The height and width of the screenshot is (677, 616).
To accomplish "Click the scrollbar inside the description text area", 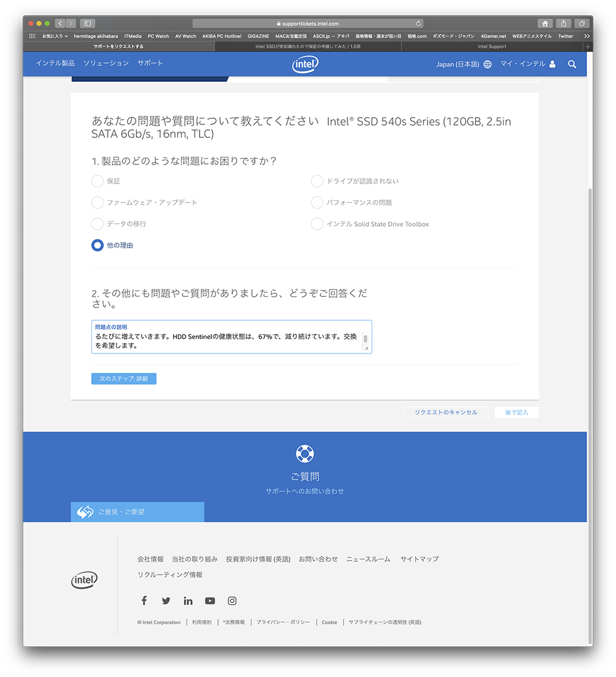I will [365, 339].
